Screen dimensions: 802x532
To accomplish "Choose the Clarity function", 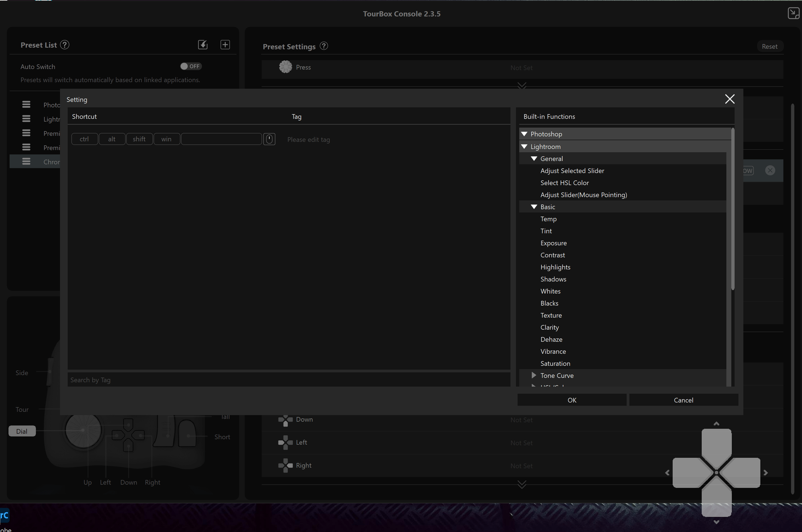I will (x=549, y=327).
